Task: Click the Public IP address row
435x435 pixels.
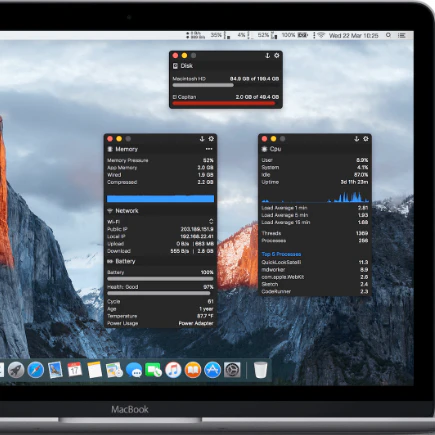Action: click(160, 229)
